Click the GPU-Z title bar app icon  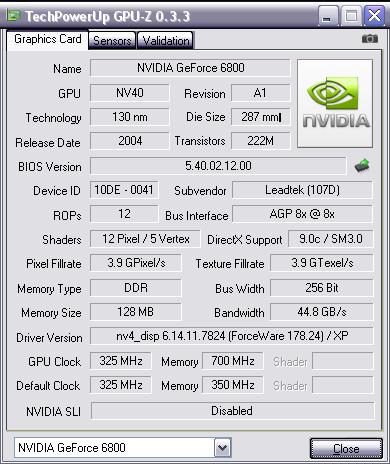pos(13,15)
